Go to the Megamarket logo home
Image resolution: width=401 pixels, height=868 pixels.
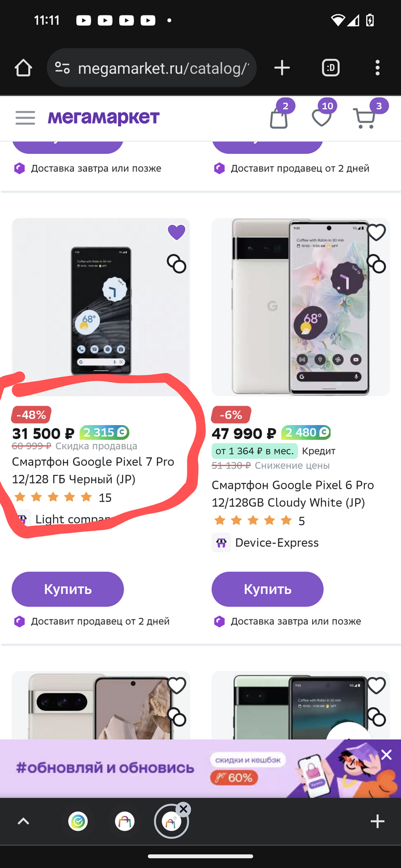[x=104, y=118]
